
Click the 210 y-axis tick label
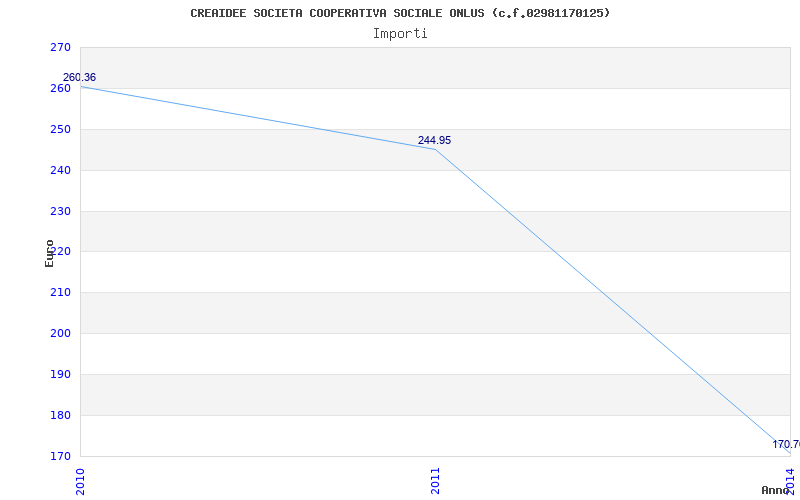60,292
